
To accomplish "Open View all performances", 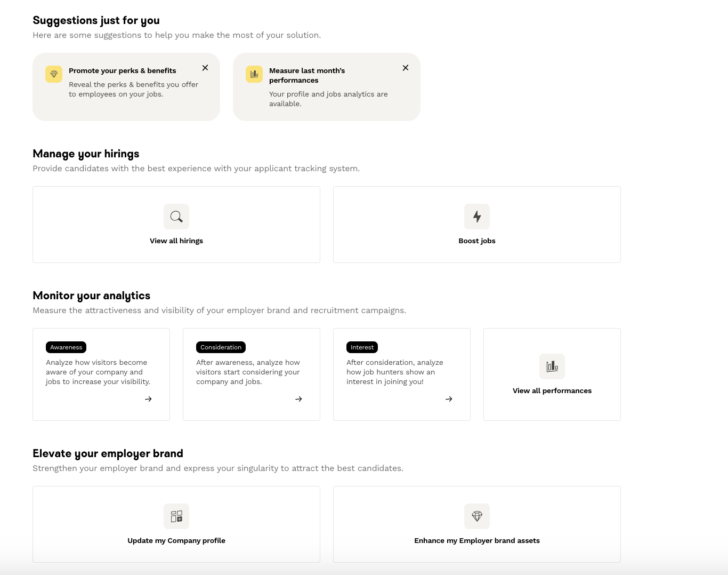I will [x=552, y=391].
